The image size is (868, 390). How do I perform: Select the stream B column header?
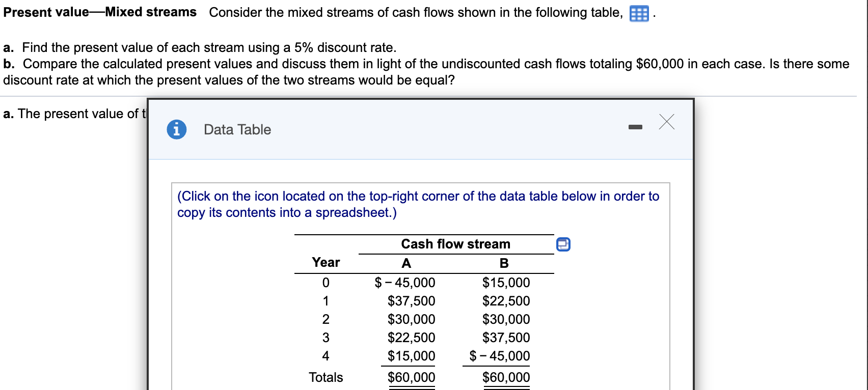(504, 263)
